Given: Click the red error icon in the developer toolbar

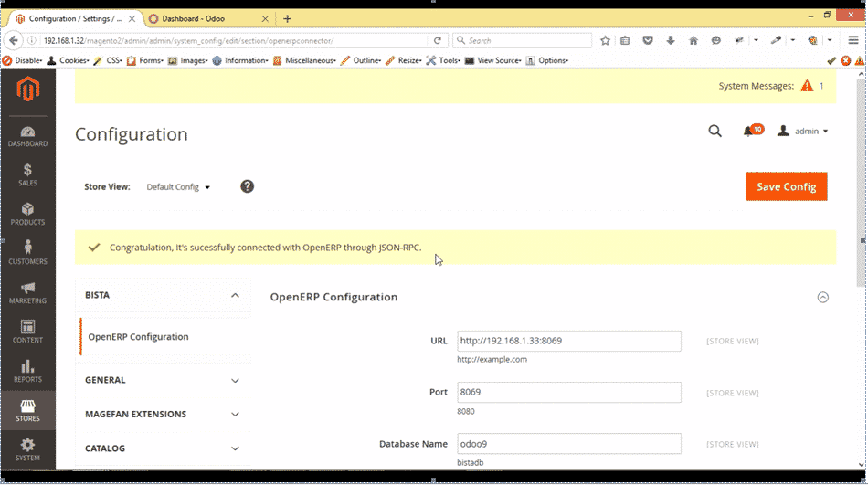Looking at the screenshot, I should [845, 61].
